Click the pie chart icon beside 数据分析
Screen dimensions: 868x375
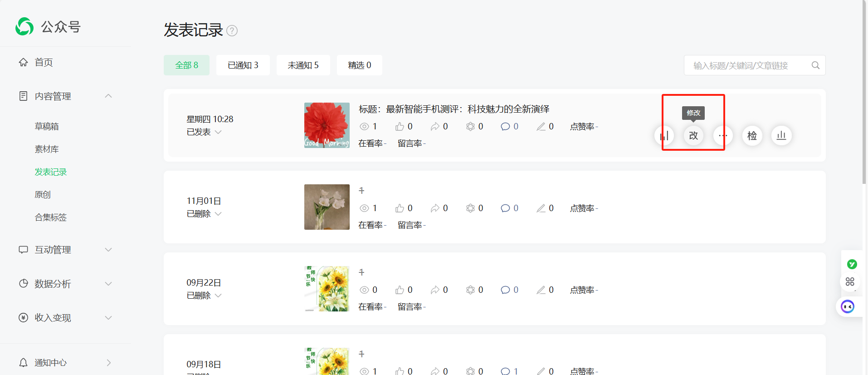pos(23,284)
